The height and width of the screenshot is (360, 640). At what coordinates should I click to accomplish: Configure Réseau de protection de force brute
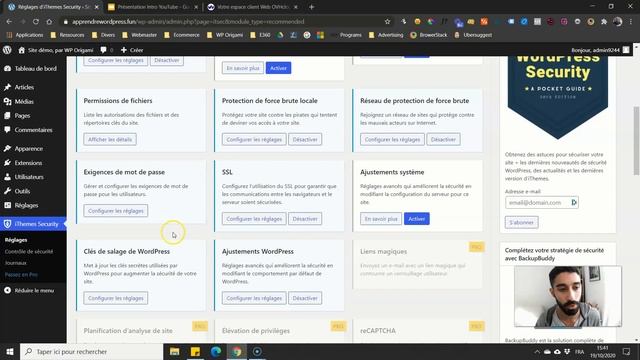click(392, 139)
